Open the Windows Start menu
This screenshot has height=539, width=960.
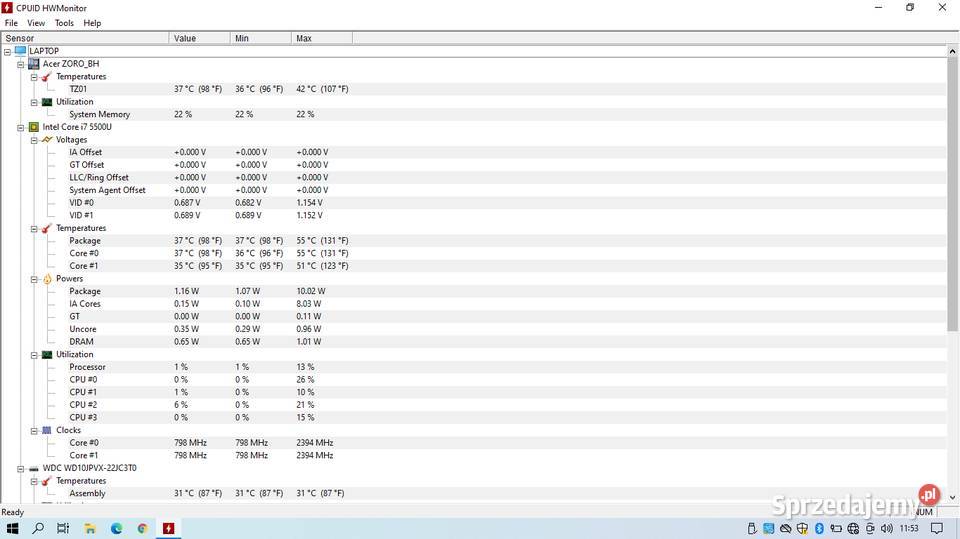tap(12, 528)
